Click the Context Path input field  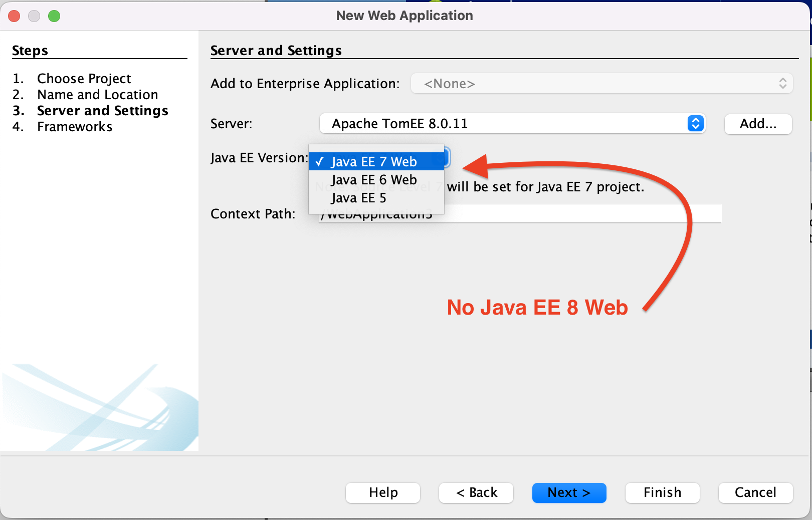click(x=551, y=213)
